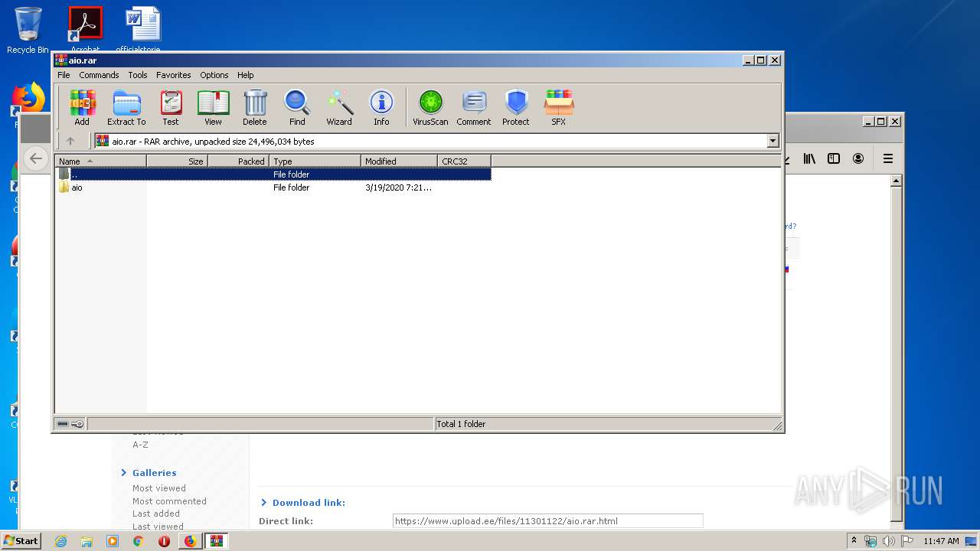Open the Firefox library icon

pyautogui.click(x=809, y=158)
